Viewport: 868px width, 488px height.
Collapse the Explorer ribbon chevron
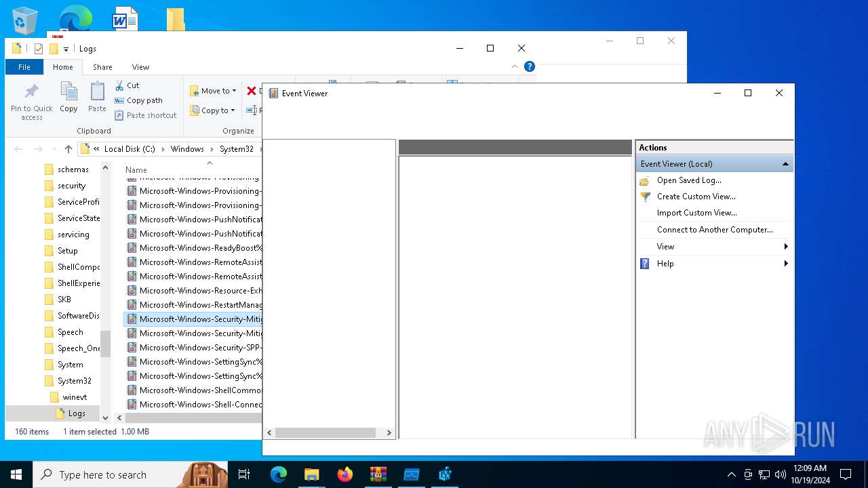tap(515, 66)
